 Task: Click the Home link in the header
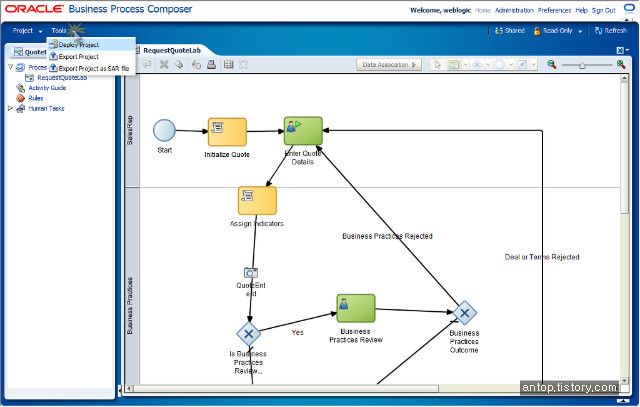point(483,10)
